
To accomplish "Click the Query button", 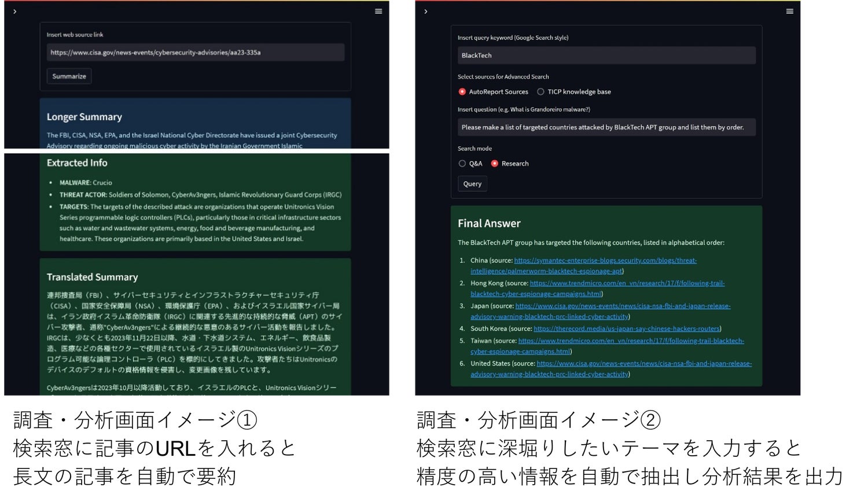I will click(472, 184).
